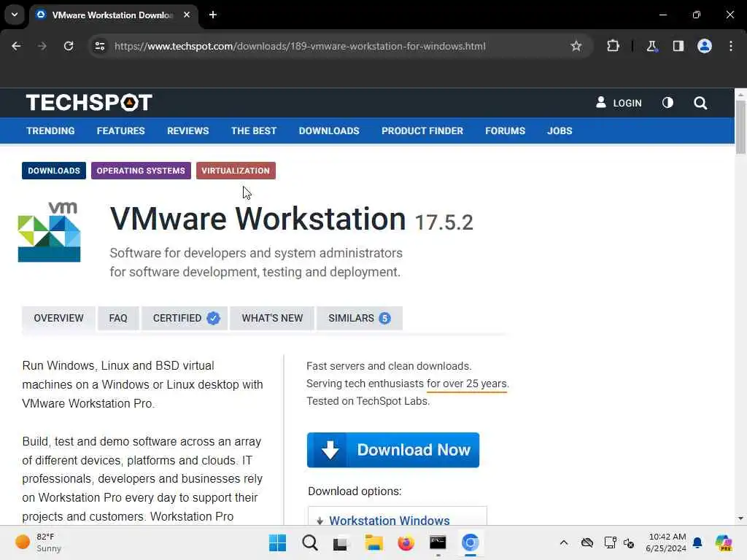Open the Chrome three-dot menu

(731, 46)
